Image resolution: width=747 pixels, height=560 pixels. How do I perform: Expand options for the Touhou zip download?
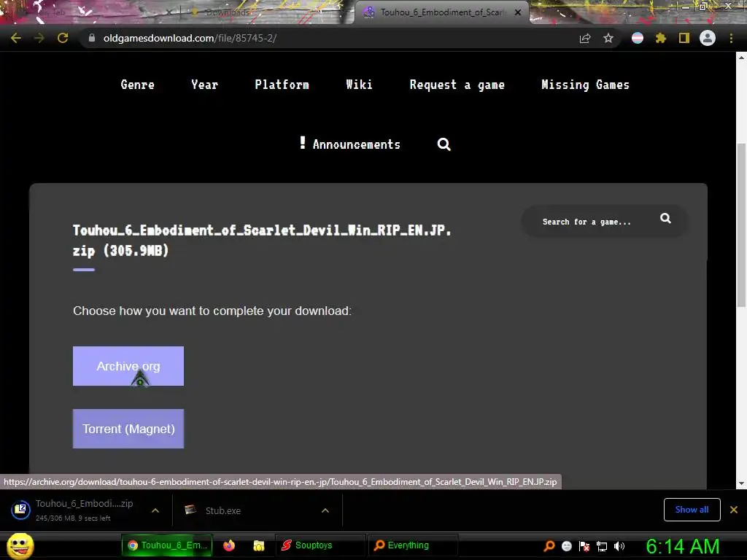(x=155, y=510)
